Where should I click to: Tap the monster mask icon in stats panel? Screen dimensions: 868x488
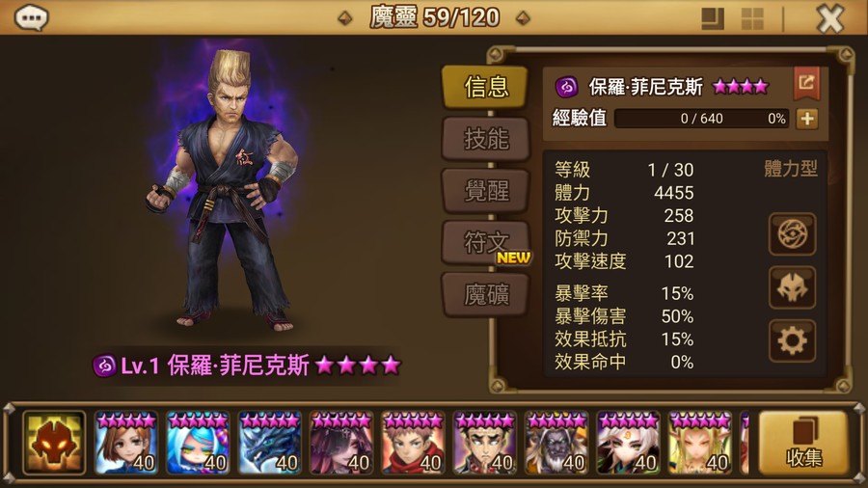click(x=792, y=287)
